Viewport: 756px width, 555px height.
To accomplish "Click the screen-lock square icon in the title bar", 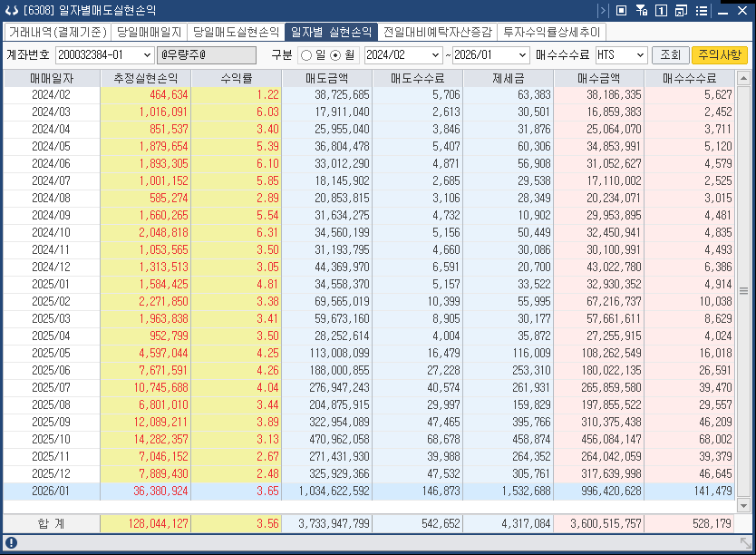I will pos(622,10).
